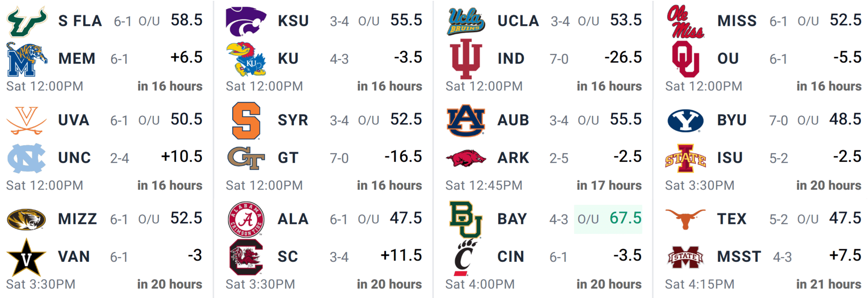Click the Sat 12:45PM game time
Viewport: 868px width, 298px height.
484,185
